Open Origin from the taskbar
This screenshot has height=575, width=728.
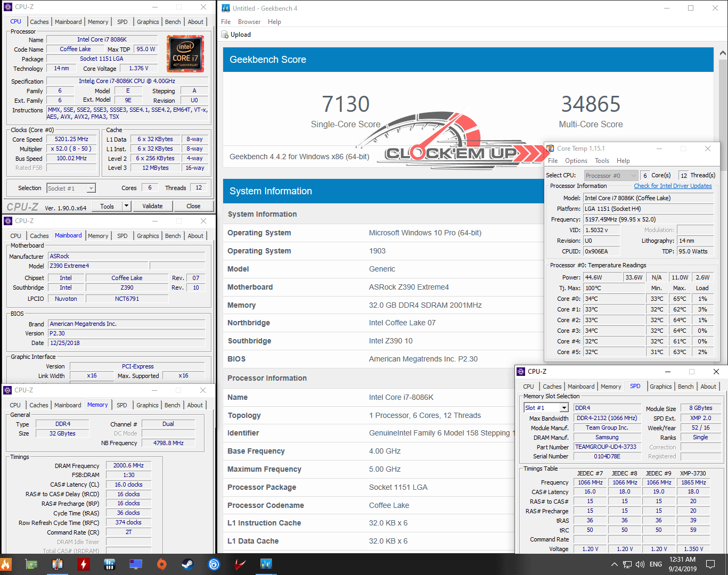coord(162,564)
